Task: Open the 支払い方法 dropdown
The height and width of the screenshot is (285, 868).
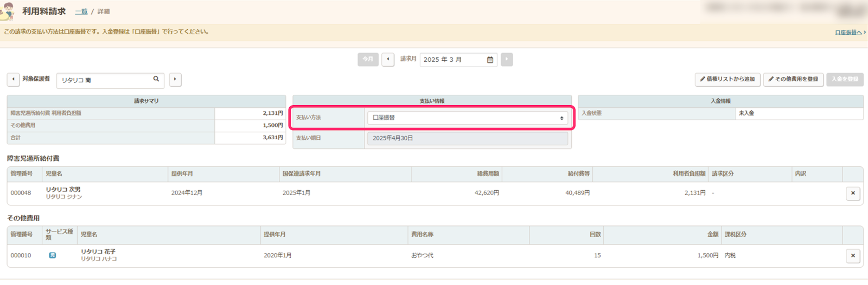Action: [x=468, y=118]
